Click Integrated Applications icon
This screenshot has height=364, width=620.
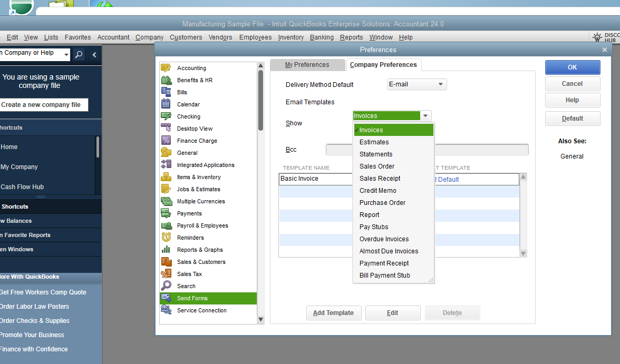(x=166, y=165)
